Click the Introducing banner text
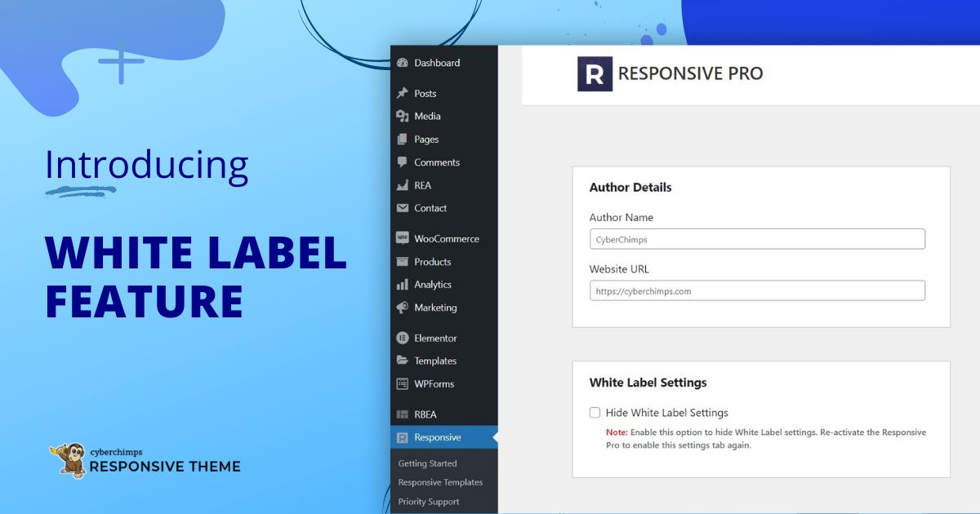The image size is (980, 514). 147,164
